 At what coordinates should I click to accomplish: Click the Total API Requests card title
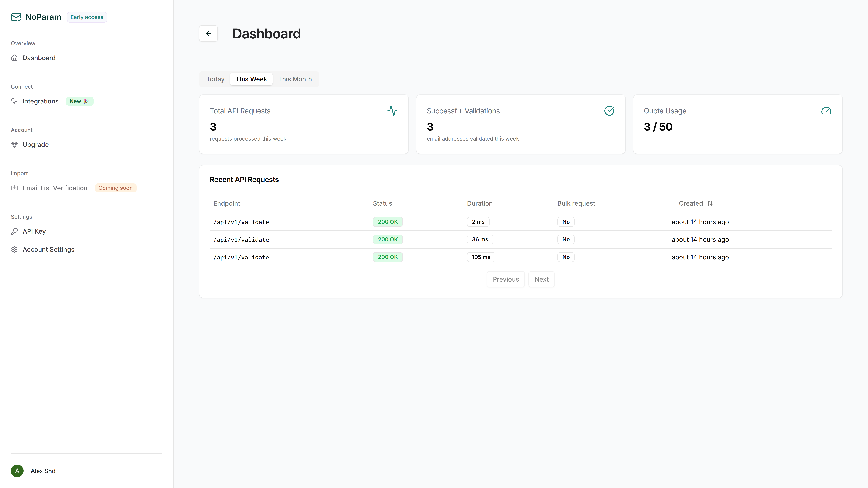(x=240, y=111)
